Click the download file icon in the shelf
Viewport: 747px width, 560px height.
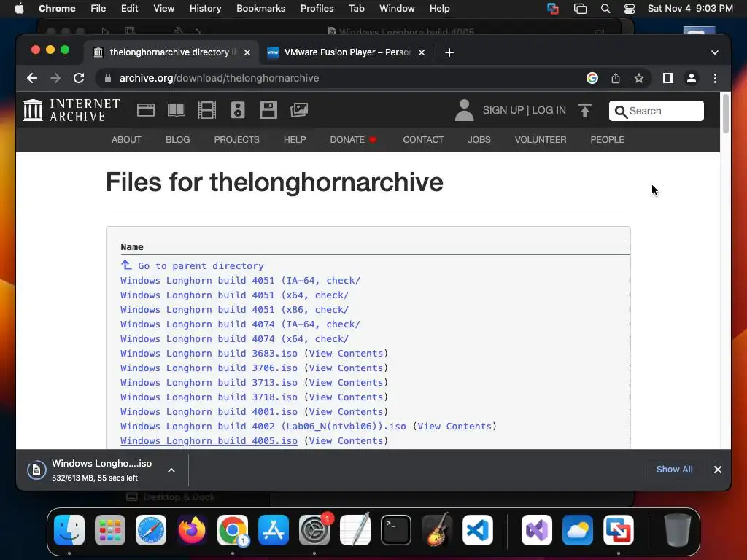coord(36,470)
